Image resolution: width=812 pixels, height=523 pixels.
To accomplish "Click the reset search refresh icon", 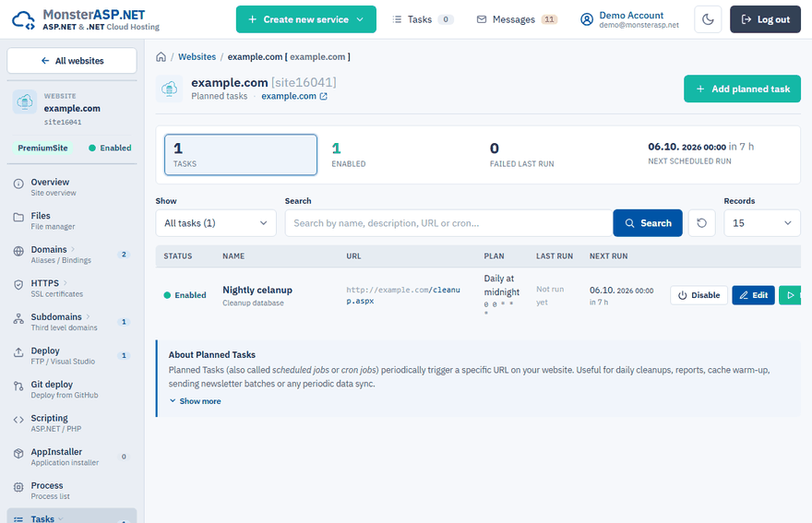I will [701, 223].
